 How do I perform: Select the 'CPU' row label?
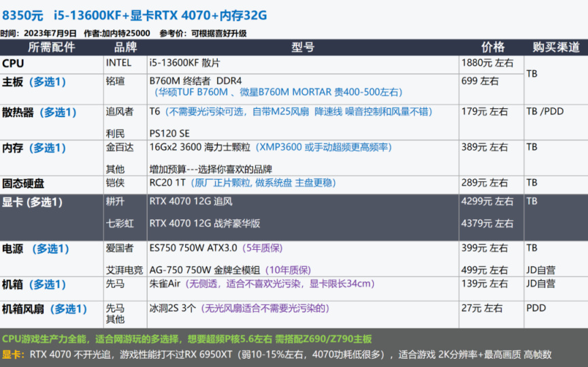click(x=13, y=63)
